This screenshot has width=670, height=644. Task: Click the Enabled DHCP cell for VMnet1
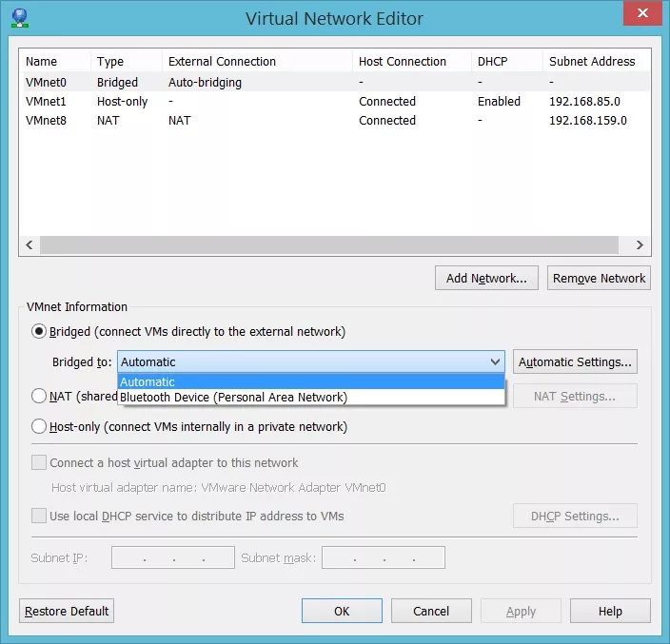click(x=499, y=101)
